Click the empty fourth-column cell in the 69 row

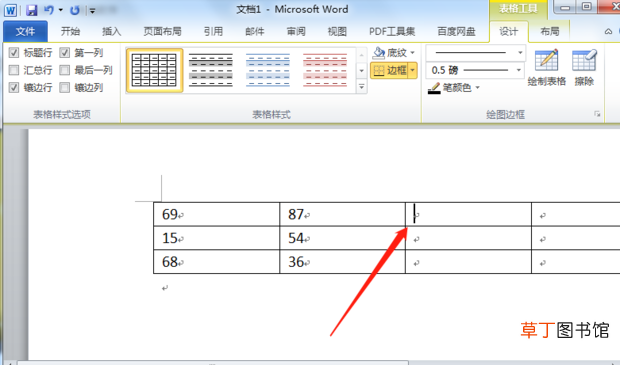tap(576, 214)
